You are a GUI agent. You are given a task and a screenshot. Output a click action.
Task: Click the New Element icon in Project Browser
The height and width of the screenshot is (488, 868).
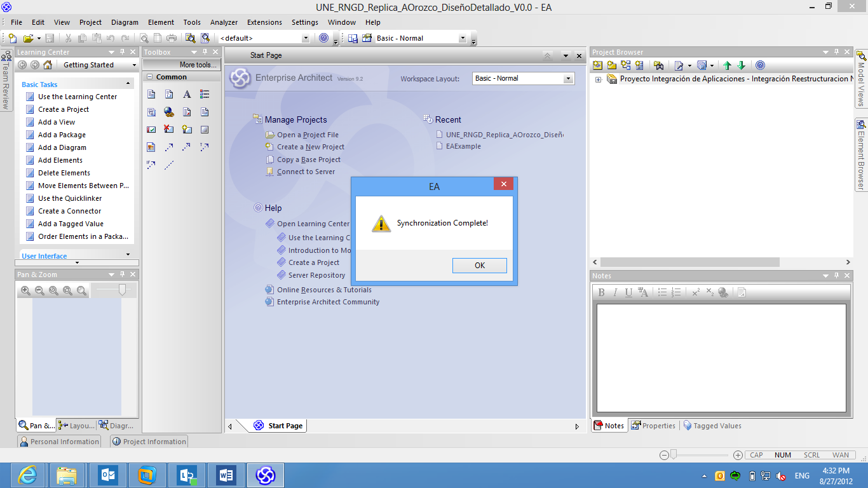pyautogui.click(x=639, y=65)
